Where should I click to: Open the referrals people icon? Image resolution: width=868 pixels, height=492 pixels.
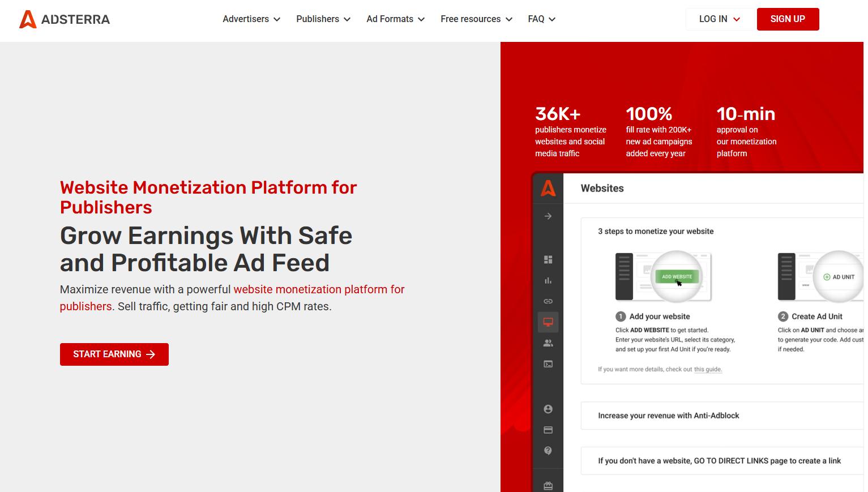pyautogui.click(x=548, y=343)
